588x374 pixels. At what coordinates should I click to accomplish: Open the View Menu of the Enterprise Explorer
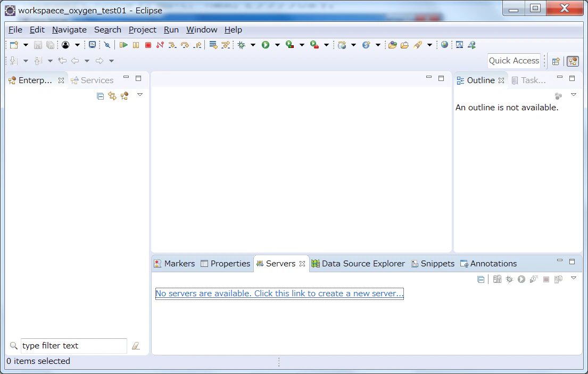140,95
